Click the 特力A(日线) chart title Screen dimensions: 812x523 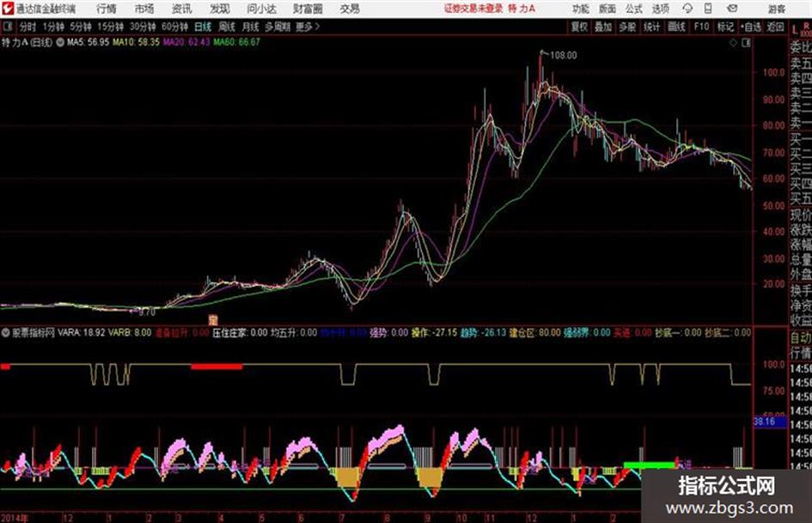(27, 42)
